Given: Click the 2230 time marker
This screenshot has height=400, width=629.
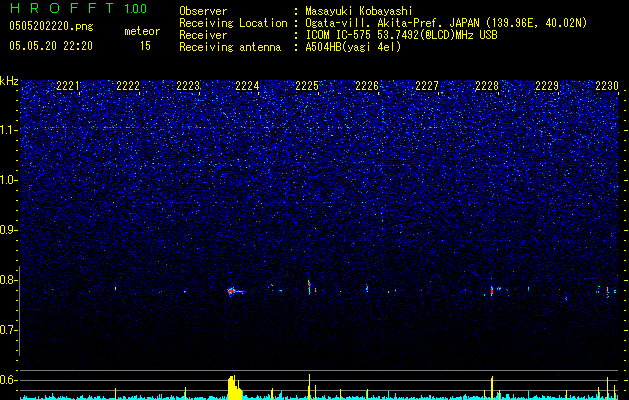Looking at the screenshot, I should click(607, 86).
